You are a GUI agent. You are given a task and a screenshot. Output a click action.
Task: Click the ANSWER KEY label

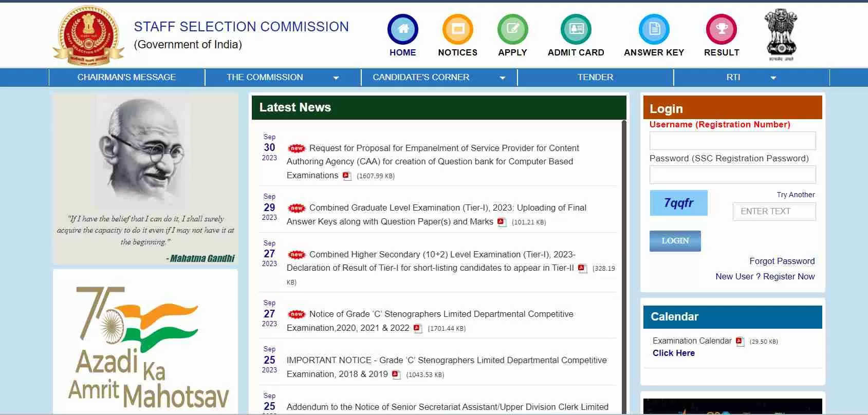654,52
